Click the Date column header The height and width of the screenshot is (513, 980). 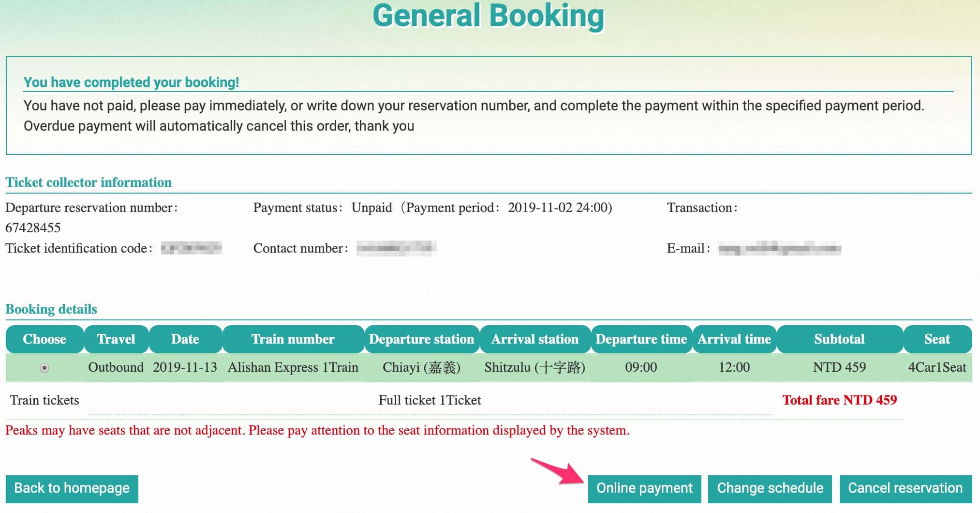click(185, 339)
